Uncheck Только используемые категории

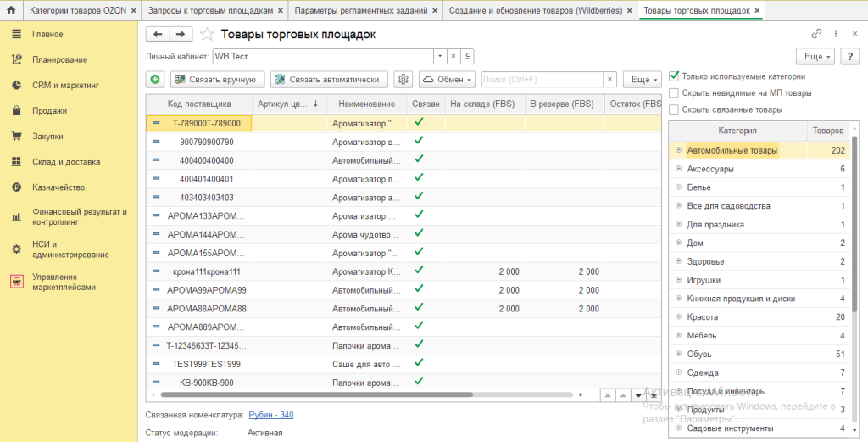674,76
